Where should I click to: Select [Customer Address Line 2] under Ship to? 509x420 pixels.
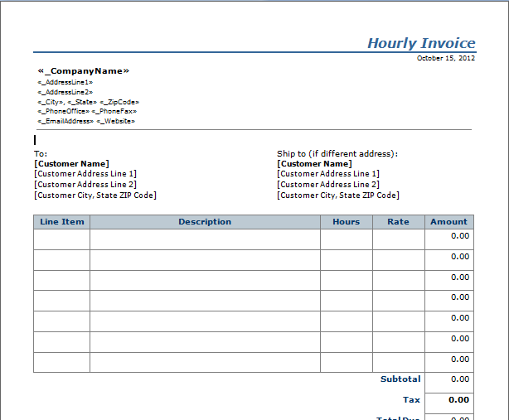click(328, 185)
